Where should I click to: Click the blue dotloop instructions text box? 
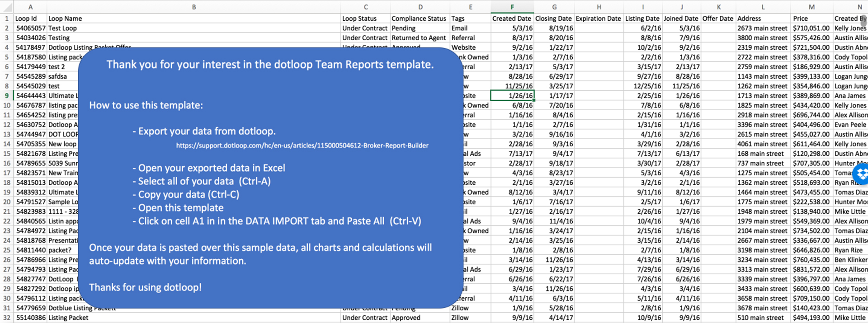point(270,178)
